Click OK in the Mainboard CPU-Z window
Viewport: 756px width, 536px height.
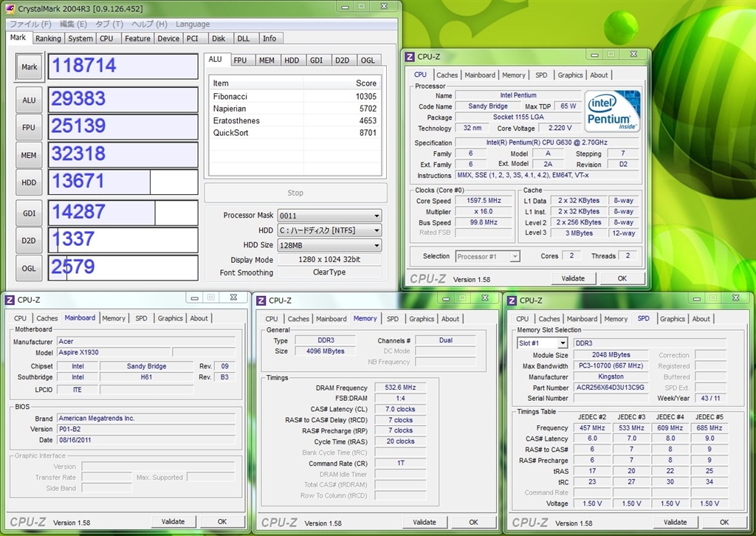click(x=222, y=521)
